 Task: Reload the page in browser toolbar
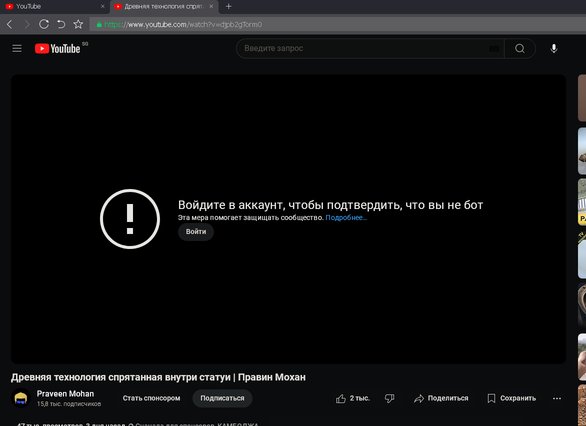tap(44, 24)
